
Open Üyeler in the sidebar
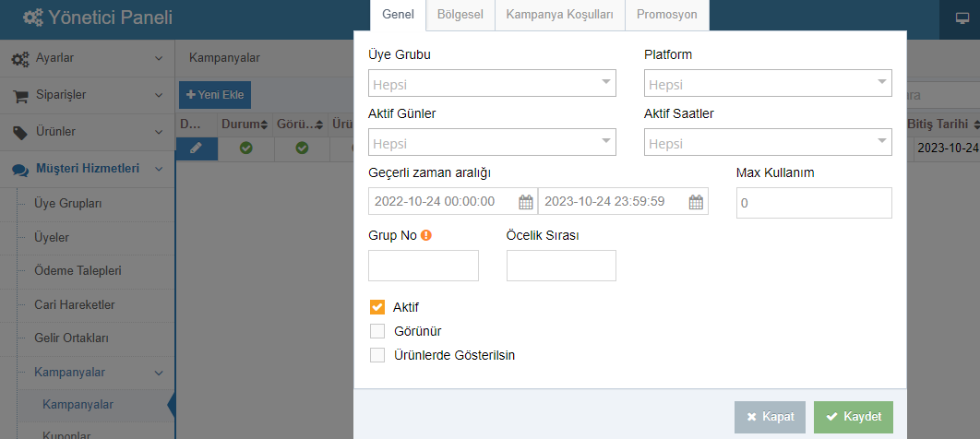[x=52, y=238]
